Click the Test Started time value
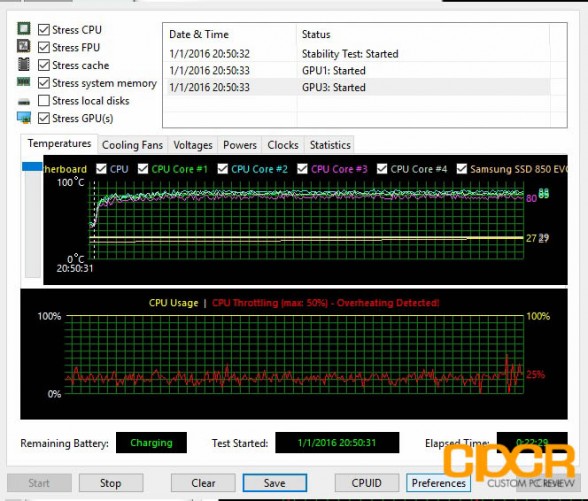 pyautogui.click(x=337, y=443)
